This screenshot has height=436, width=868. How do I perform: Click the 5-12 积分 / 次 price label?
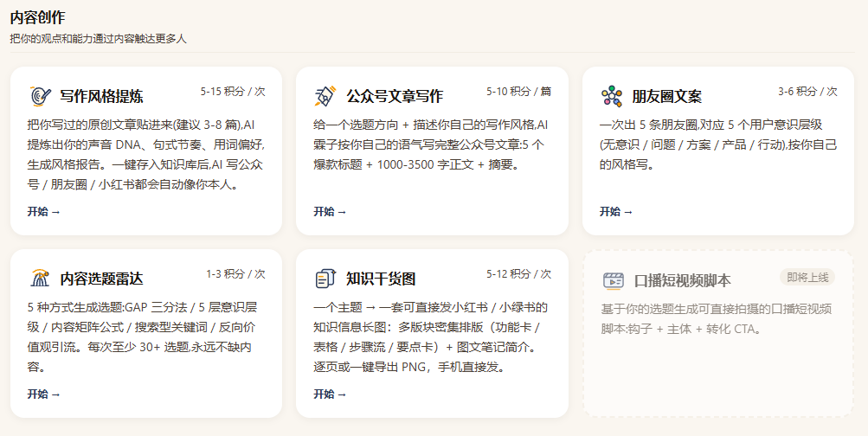click(x=518, y=274)
